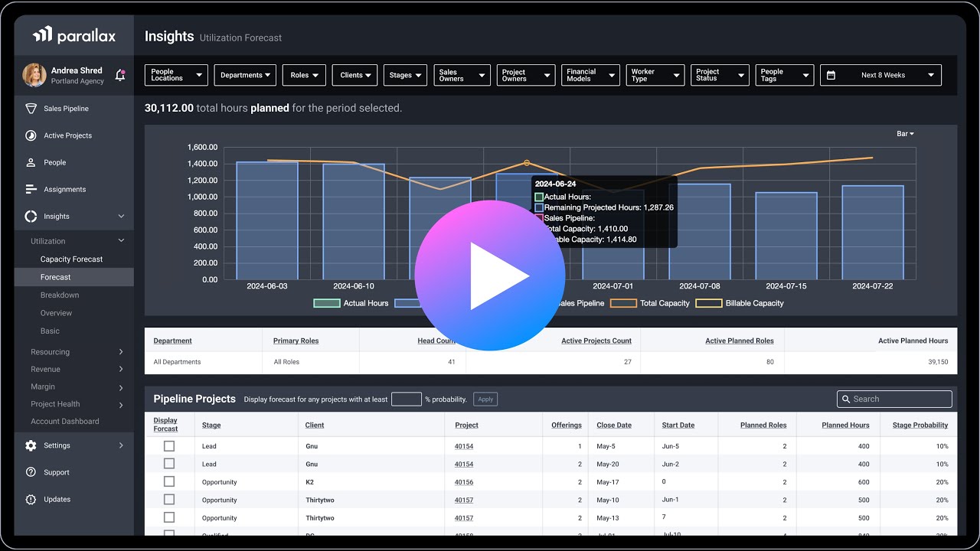This screenshot has width=980, height=551.
Task: Toggle Total Capacity legend swatch
Action: [623, 303]
